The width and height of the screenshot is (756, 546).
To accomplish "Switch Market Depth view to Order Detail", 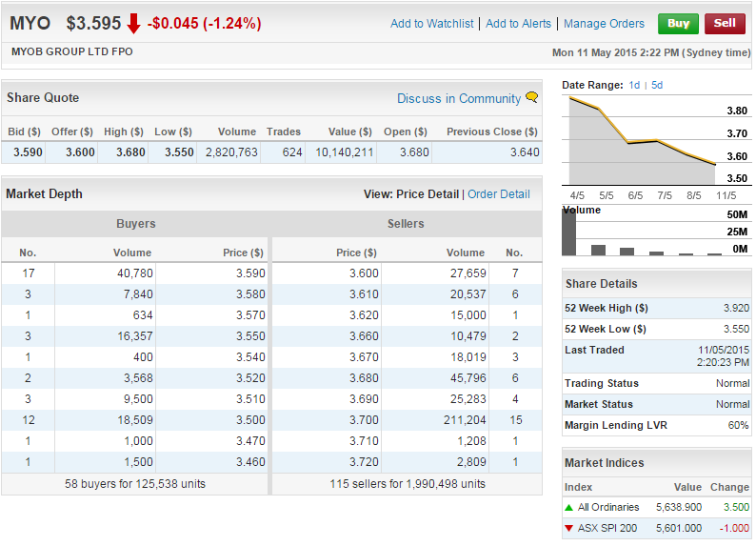I will coord(499,194).
